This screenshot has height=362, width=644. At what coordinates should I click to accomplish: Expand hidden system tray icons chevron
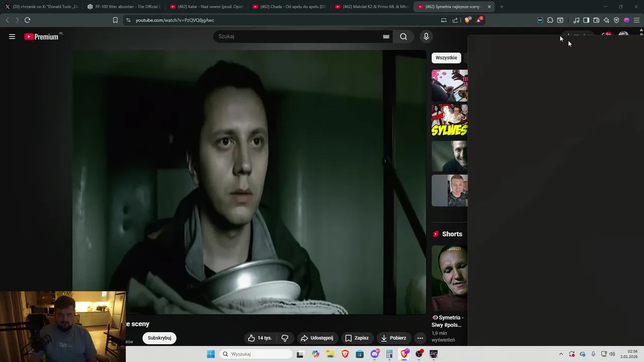(561, 354)
